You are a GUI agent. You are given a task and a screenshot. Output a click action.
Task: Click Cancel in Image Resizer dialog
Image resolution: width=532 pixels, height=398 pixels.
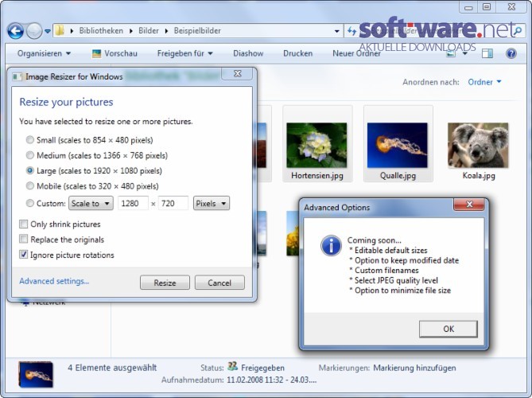219,283
